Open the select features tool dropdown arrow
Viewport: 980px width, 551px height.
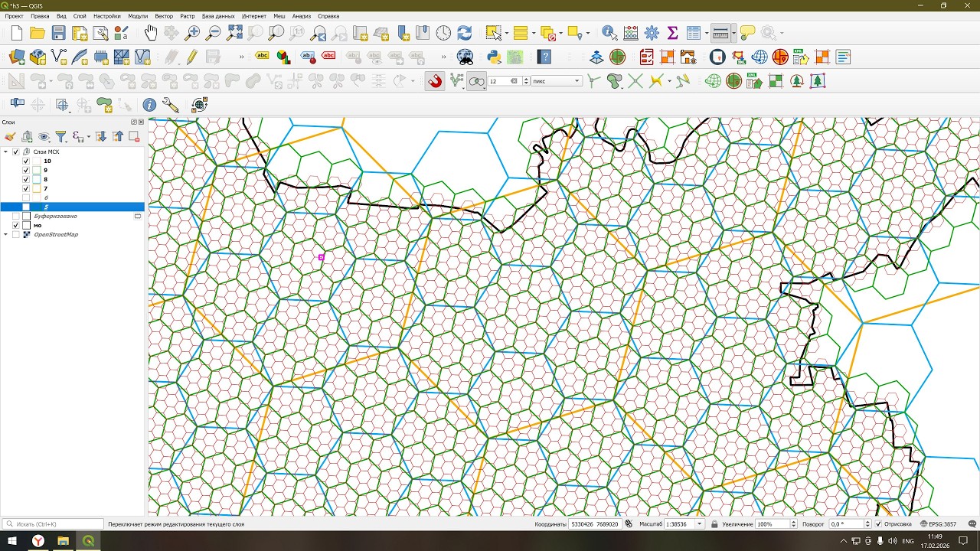[x=506, y=33]
